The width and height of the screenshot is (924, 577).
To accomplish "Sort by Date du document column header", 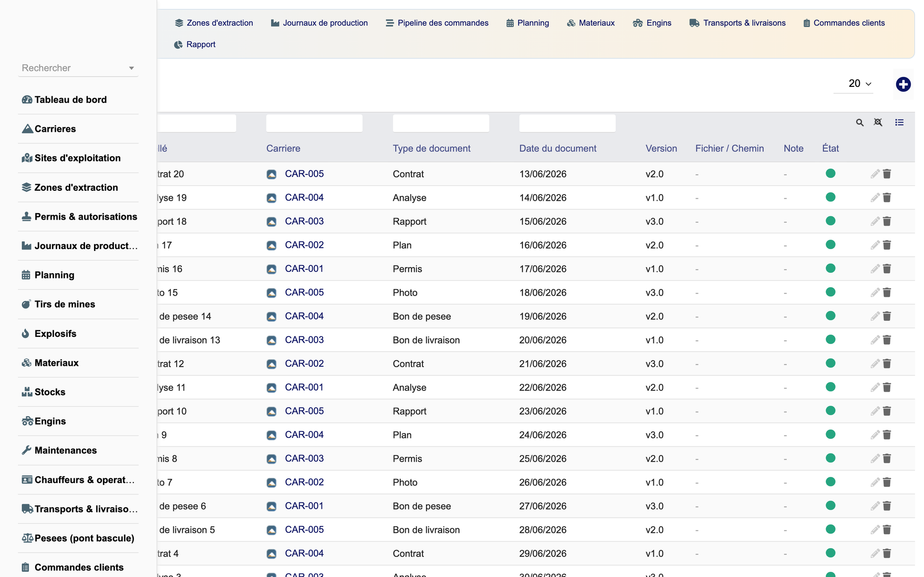I will pos(557,149).
